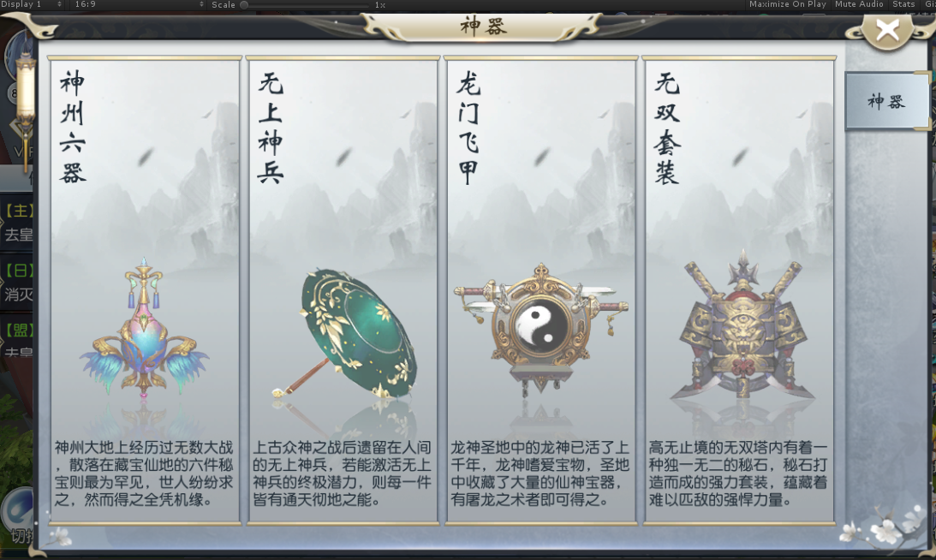Viewport: 936px width, 560px height.
Task: Click the magic vase artifact icon
Action: click(x=144, y=327)
